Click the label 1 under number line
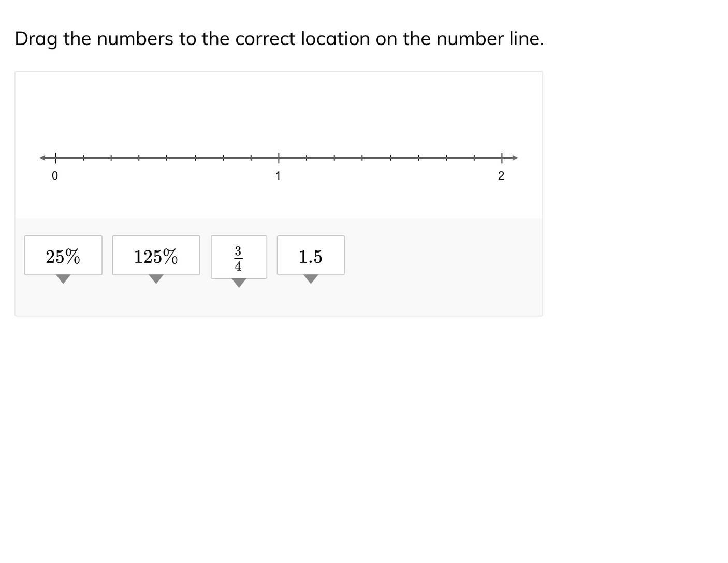Image resolution: width=728 pixels, height=563 pixels. (x=278, y=176)
